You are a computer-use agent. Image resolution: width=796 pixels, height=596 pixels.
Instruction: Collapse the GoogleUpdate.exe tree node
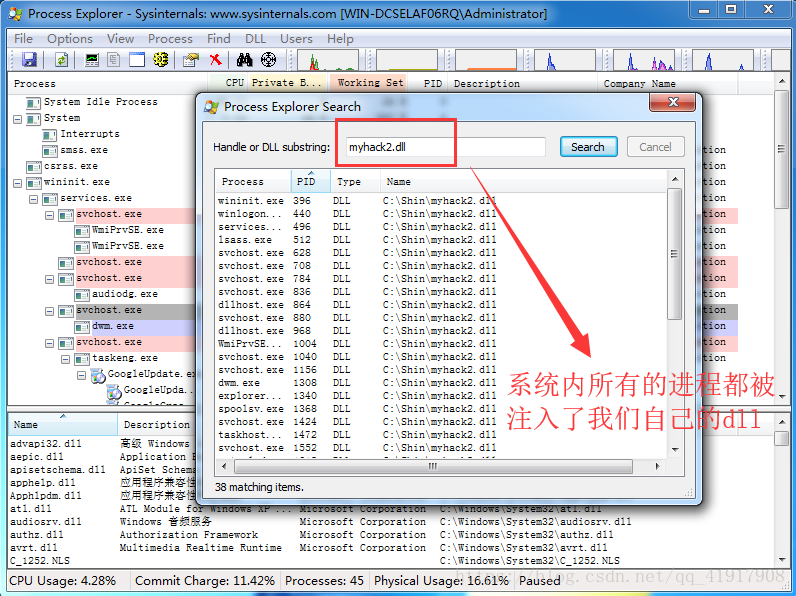81,375
